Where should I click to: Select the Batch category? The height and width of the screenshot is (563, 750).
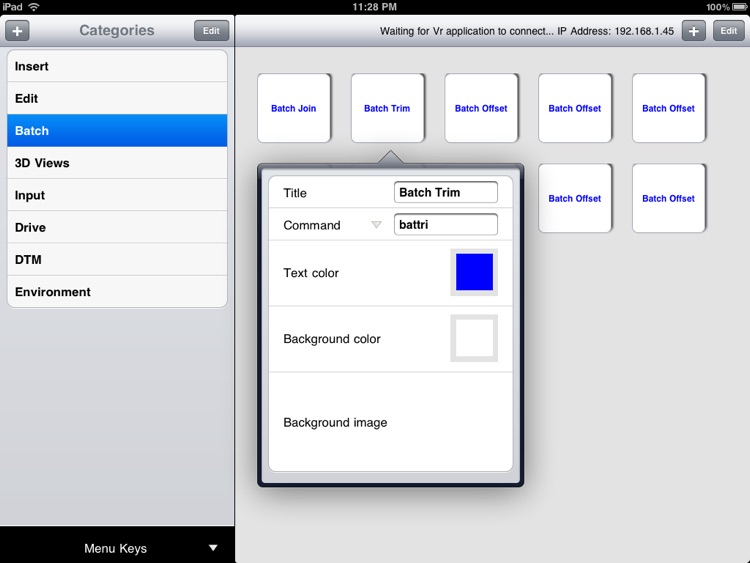coord(117,131)
